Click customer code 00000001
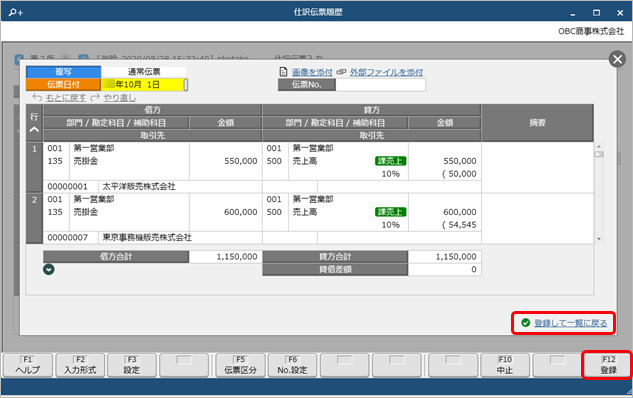 [67, 186]
